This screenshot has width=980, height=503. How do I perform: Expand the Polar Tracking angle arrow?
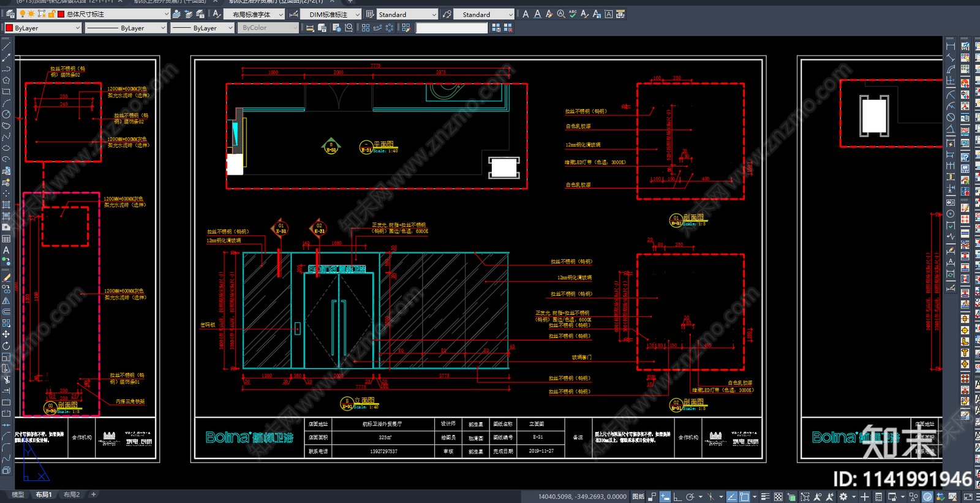pos(700,497)
